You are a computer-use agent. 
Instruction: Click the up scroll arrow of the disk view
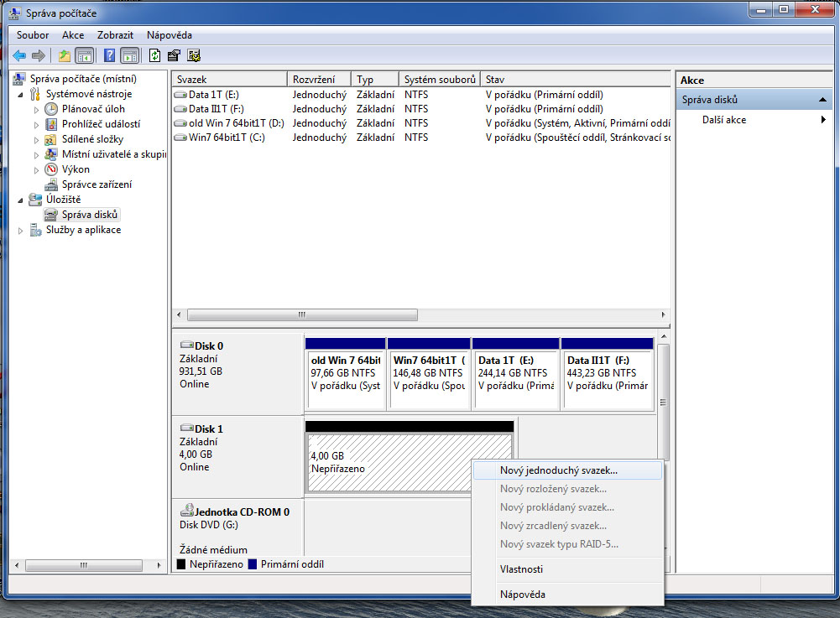coord(664,336)
